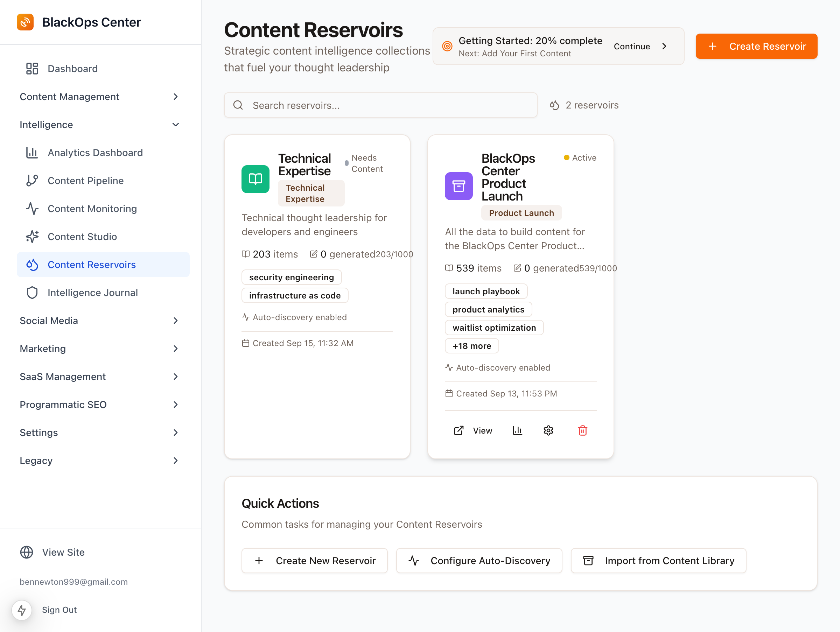Open reservoir settings gear icon

coord(548,430)
